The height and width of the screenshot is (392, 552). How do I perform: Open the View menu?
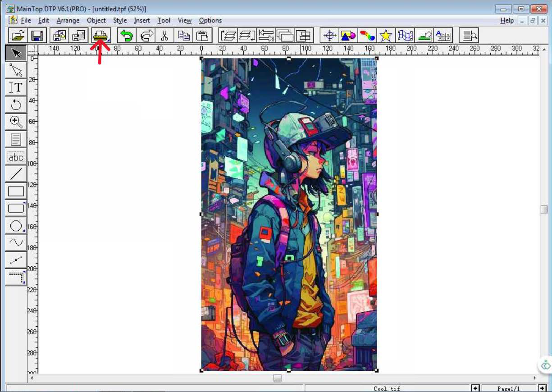click(185, 20)
